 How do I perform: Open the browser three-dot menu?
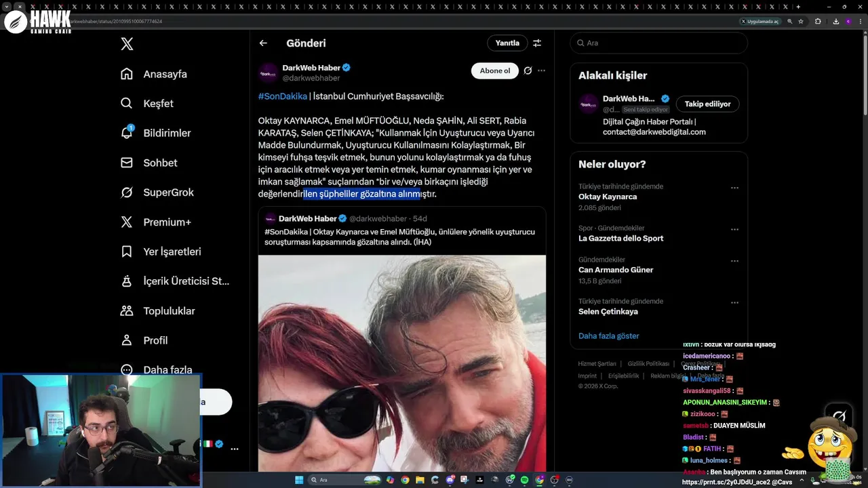pyautogui.click(x=861, y=21)
